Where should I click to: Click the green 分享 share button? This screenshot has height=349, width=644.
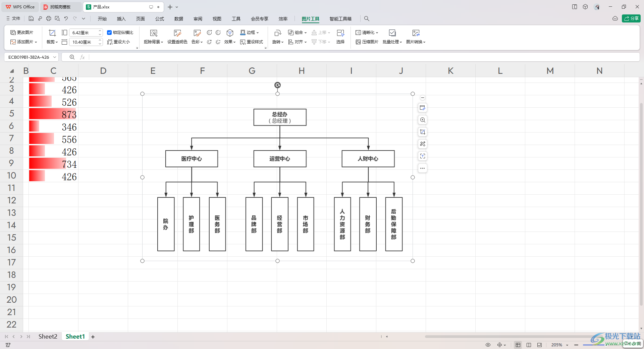631,18
